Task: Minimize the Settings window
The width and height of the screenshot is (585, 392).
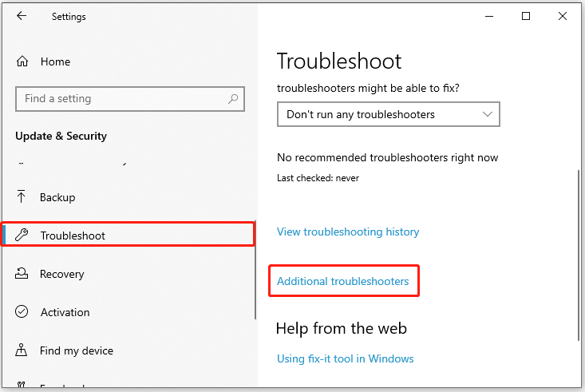Action: click(489, 16)
